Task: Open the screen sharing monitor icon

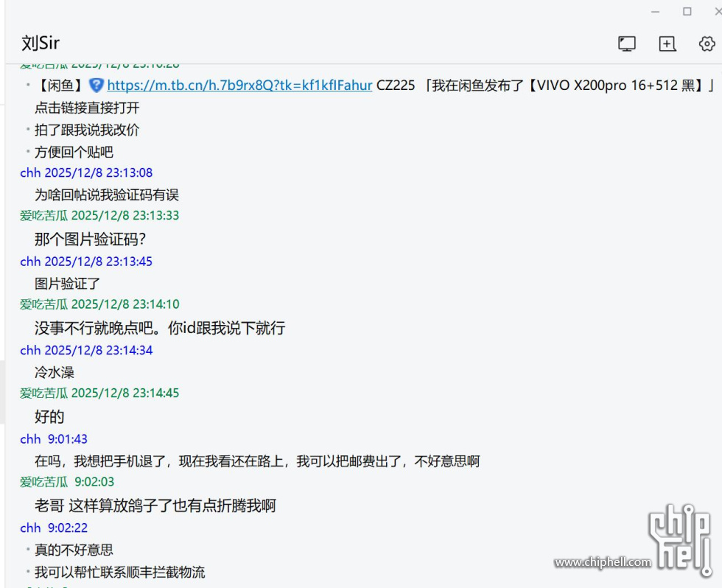Action: 626,43
